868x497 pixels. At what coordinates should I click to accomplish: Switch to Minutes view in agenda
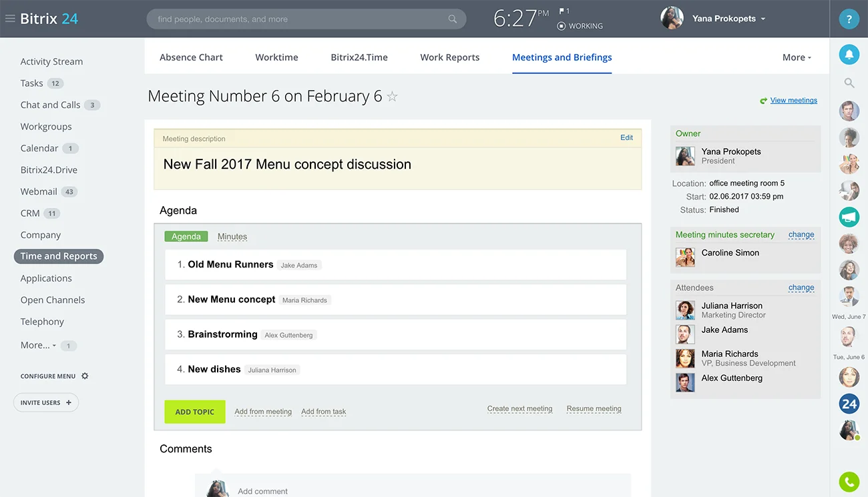232,237
